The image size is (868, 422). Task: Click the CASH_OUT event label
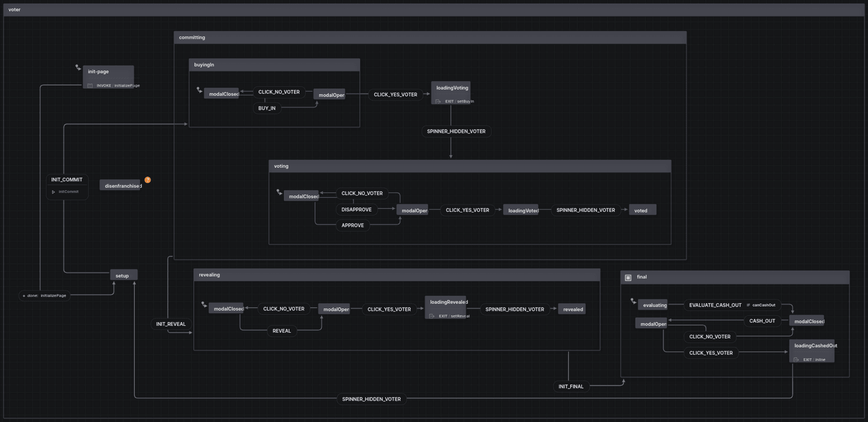pyautogui.click(x=762, y=321)
